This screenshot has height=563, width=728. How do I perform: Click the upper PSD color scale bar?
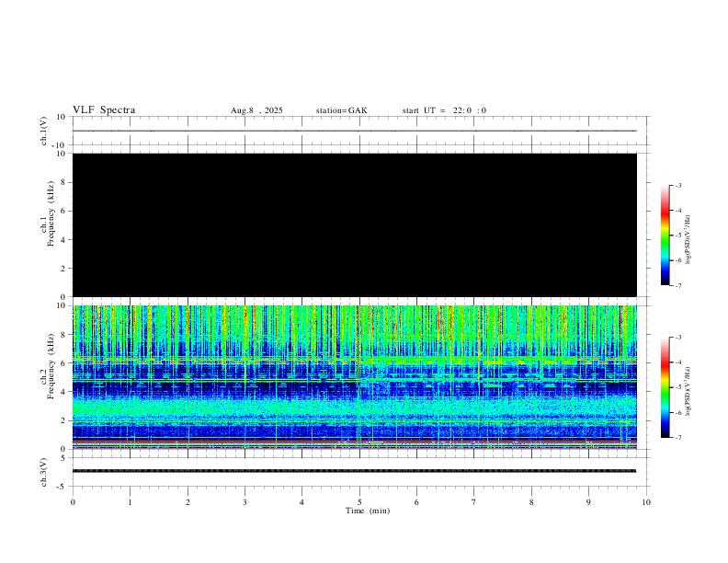[665, 236]
